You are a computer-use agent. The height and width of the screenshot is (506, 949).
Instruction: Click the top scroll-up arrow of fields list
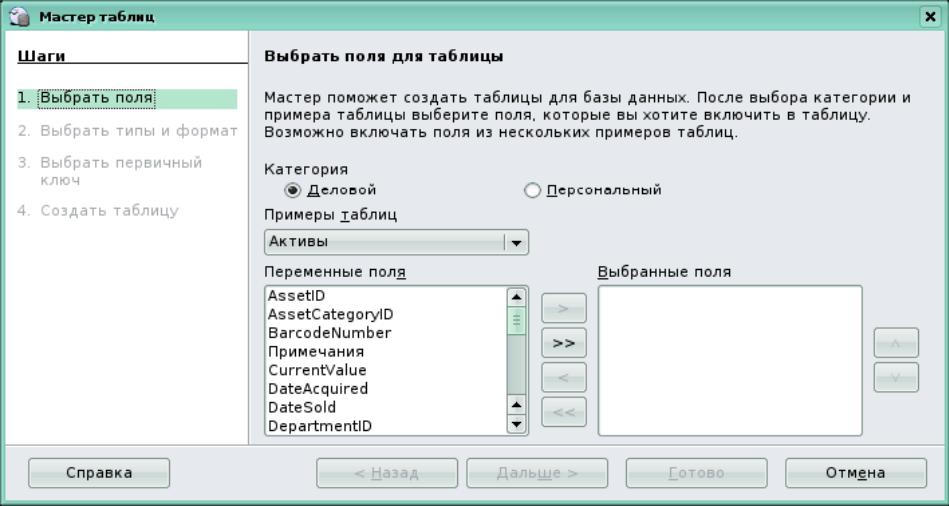[x=516, y=297]
